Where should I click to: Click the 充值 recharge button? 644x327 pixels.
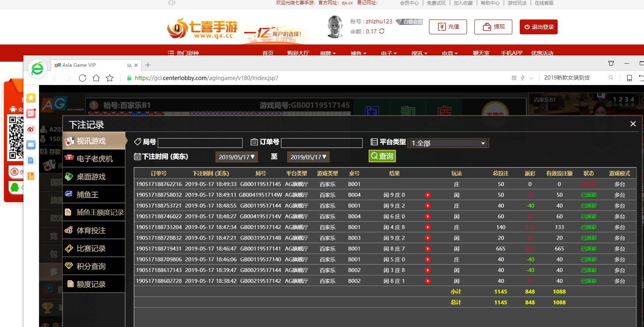(448, 27)
